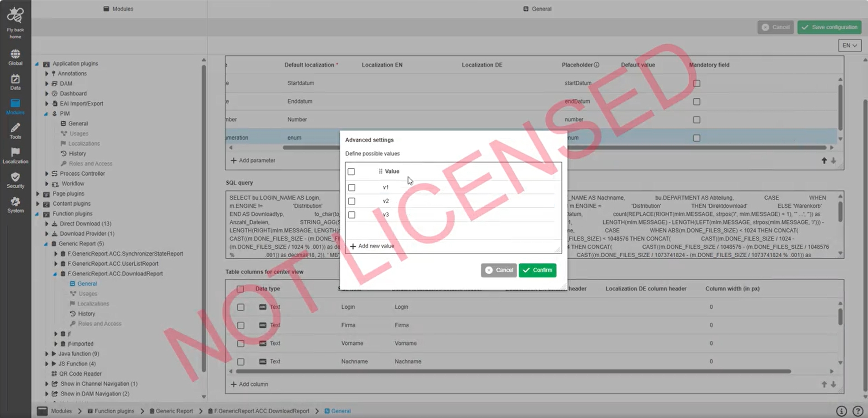Cancel the Advanced settings dialog
This screenshot has width=868, height=418.
pyautogui.click(x=499, y=270)
